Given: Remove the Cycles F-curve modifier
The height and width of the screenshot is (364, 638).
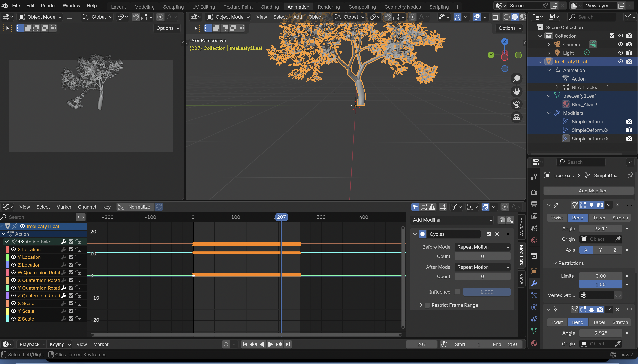Looking at the screenshot, I should (497, 234).
